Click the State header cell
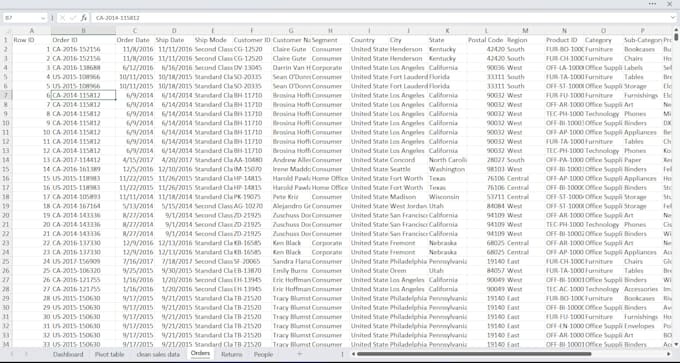Screen dimensions: 680x363 (447, 40)
